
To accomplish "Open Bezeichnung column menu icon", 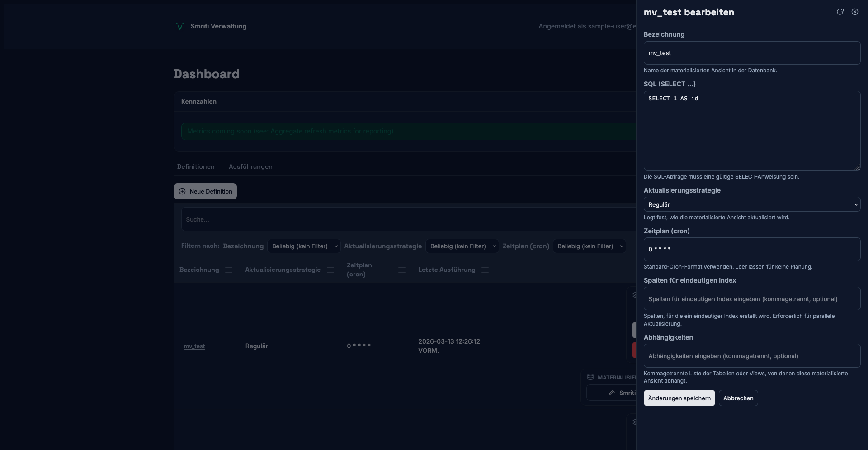I will tap(229, 270).
